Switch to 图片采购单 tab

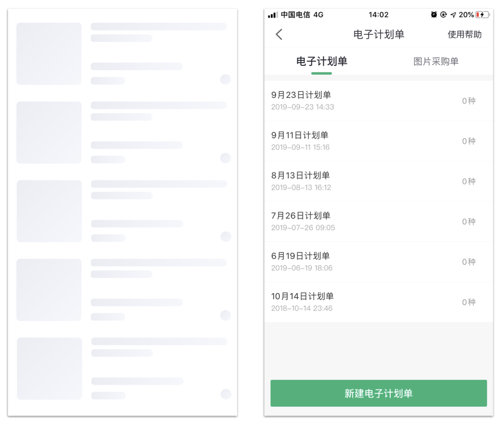click(436, 61)
